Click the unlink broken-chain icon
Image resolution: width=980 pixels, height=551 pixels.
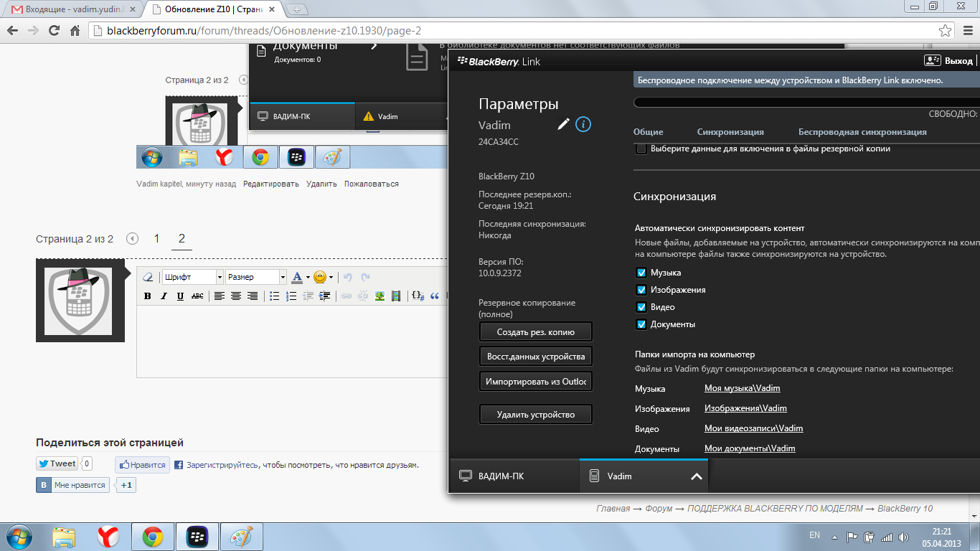362,296
